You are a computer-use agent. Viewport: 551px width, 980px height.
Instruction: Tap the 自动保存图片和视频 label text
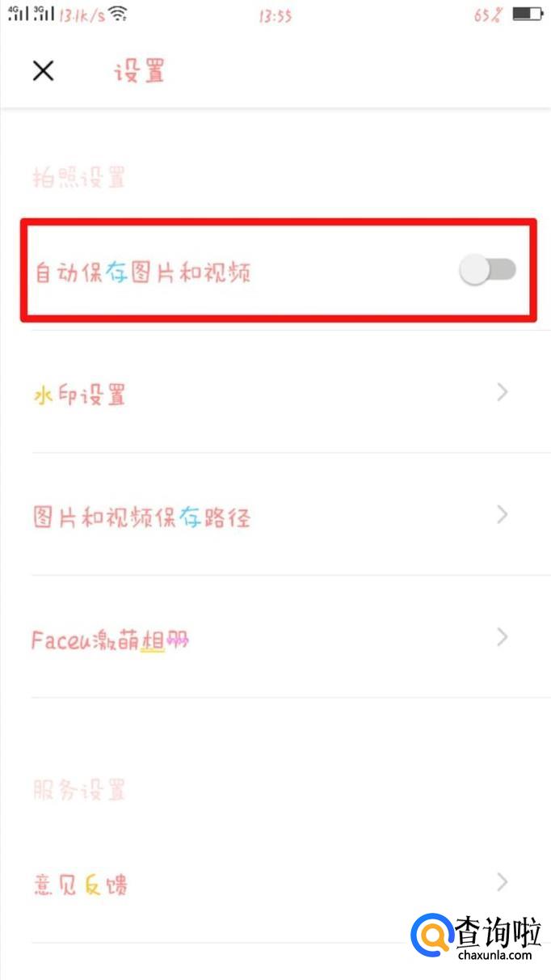143,271
